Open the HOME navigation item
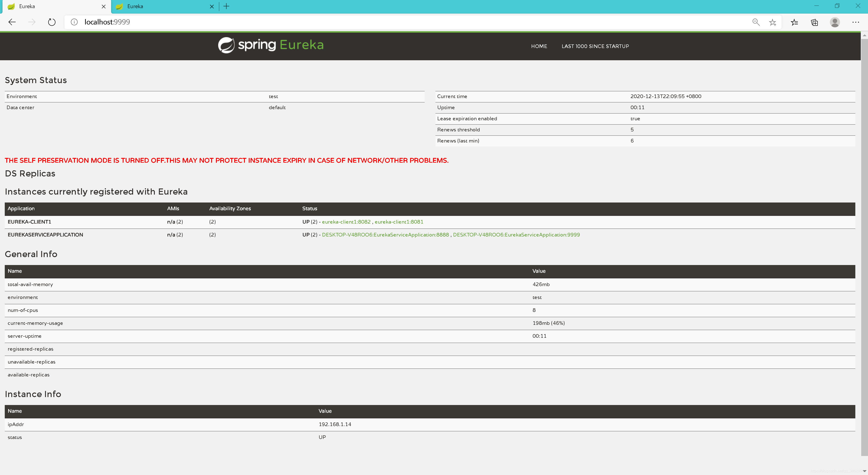The width and height of the screenshot is (868, 475). (539, 46)
